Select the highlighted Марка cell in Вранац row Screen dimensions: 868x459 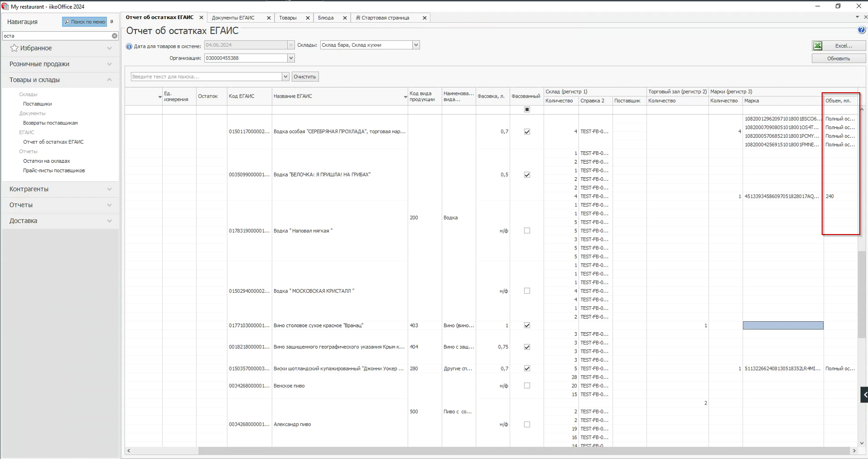pyautogui.click(x=783, y=325)
